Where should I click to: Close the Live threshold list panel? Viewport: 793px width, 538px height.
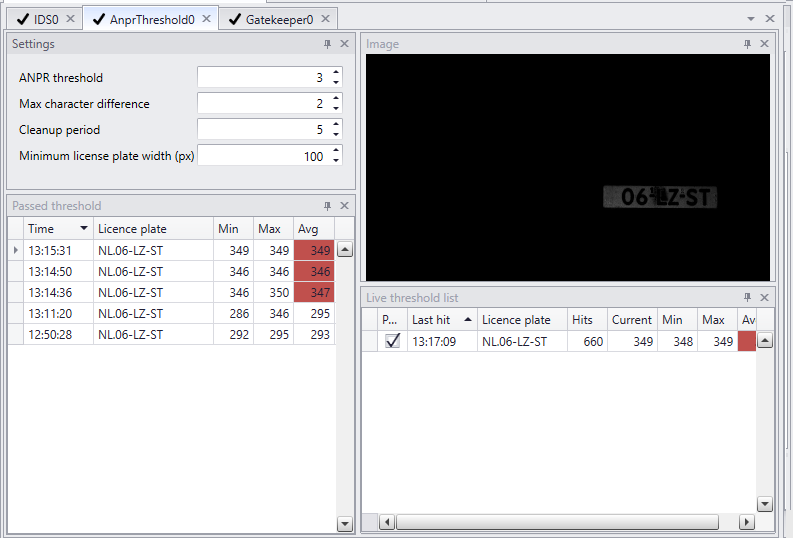tap(764, 297)
